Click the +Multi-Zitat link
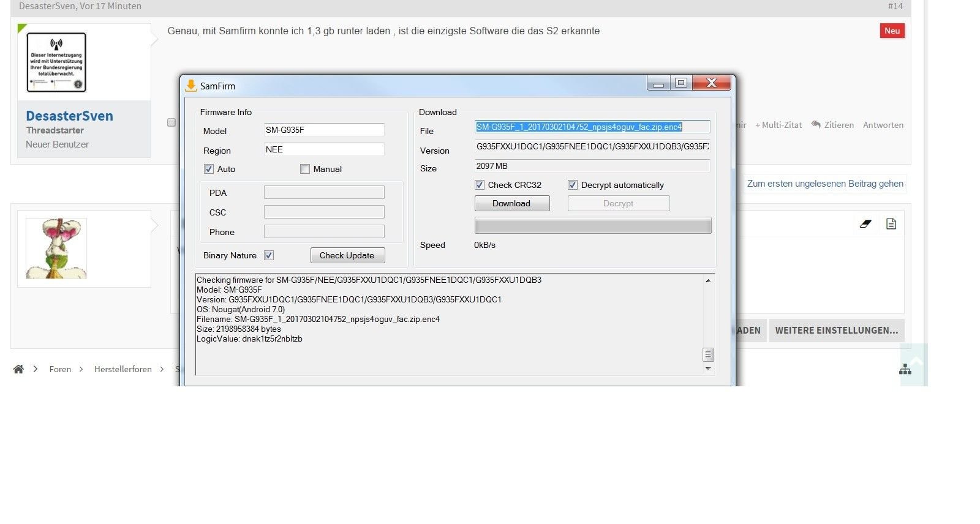Screen dimensions: 980x524 coord(778,125)
